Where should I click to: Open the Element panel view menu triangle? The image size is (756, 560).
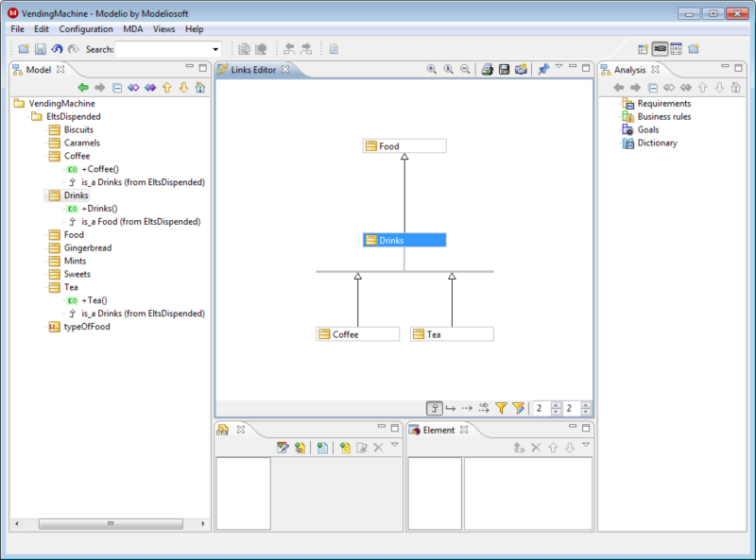(x=586, y=446)
